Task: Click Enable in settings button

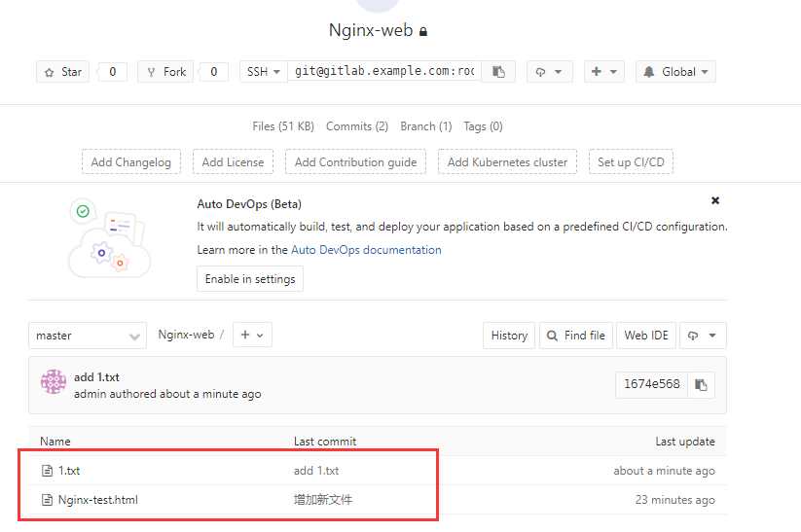Action: [x=250, y=279]
